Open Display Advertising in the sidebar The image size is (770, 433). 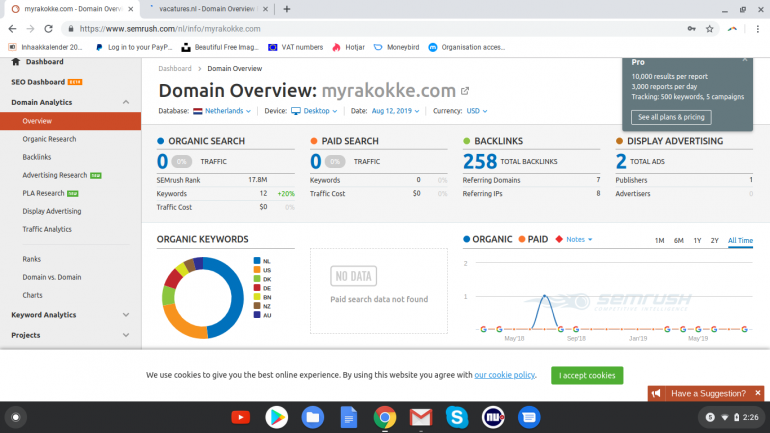(x=52, y=211)
